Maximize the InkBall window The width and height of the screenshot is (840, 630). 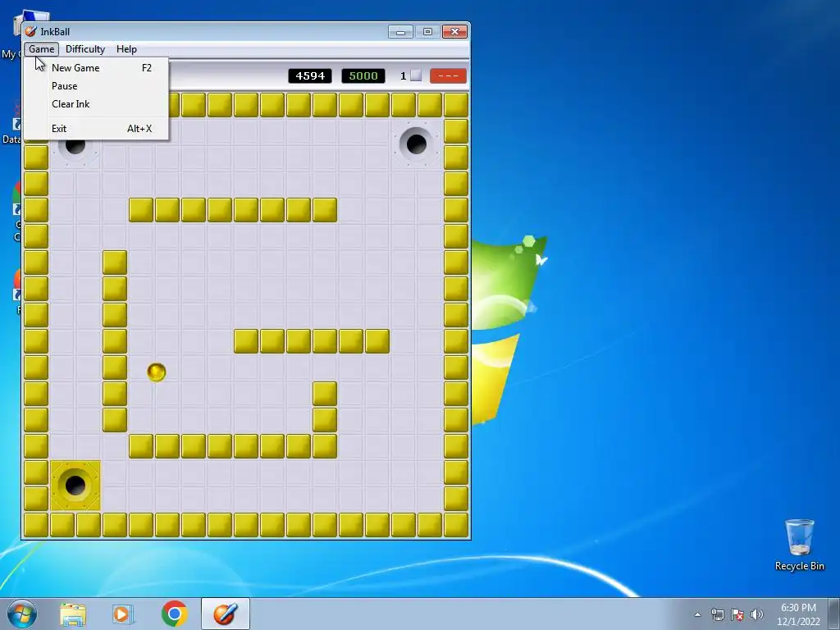[427, 32]
